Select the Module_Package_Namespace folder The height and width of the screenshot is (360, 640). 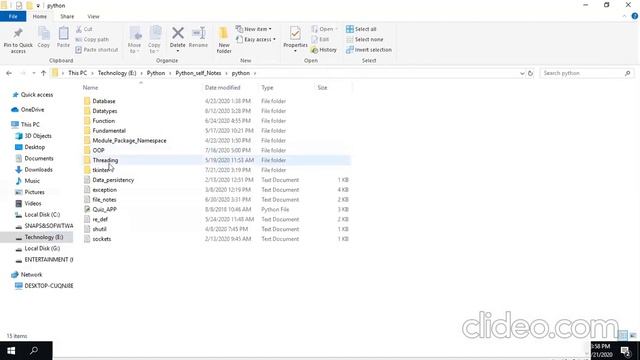click(x=129, y=140)
